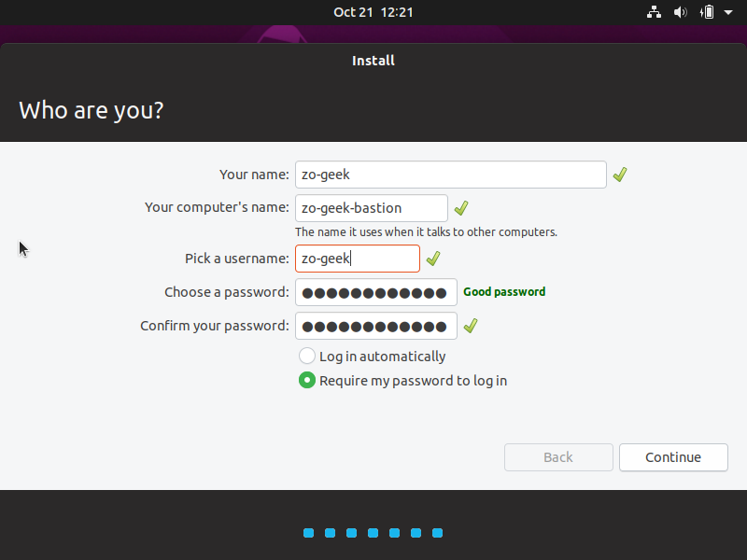Focus the Choose a password field
Image resolution: width=747 pixels, height=560 pixels.
(376, 292)
